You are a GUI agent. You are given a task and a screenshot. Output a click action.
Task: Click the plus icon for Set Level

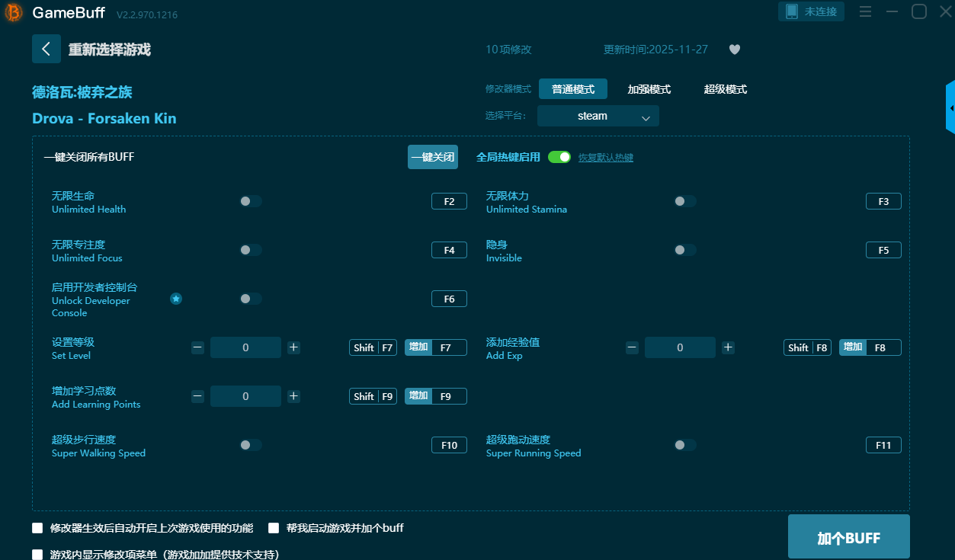294,347
